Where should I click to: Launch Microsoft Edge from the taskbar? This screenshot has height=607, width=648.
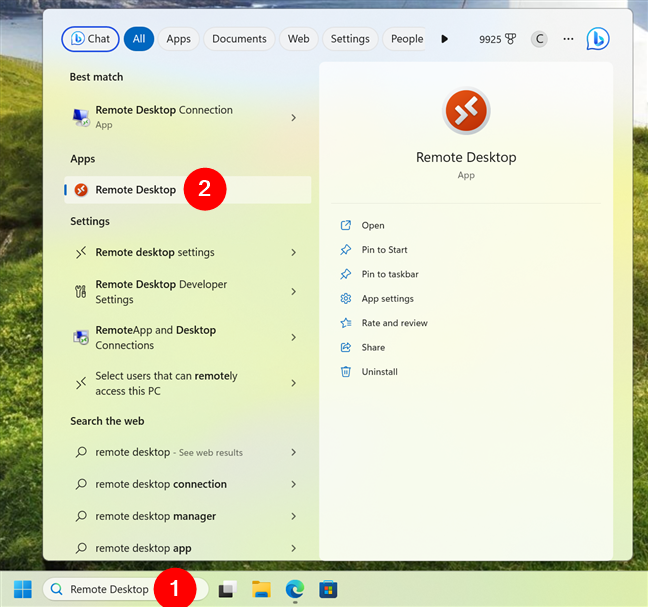point(295,589)
